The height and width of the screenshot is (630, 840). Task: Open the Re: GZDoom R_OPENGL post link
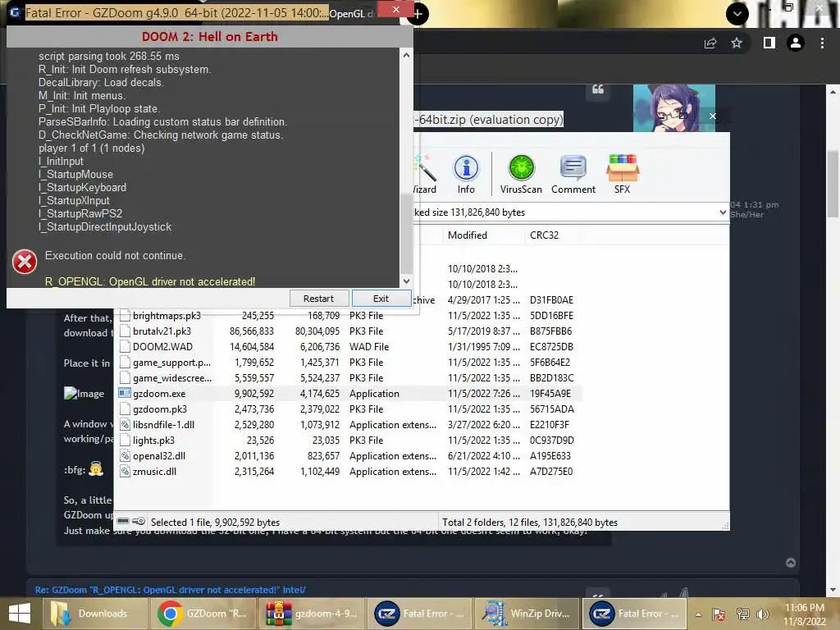tap(171, 590)
